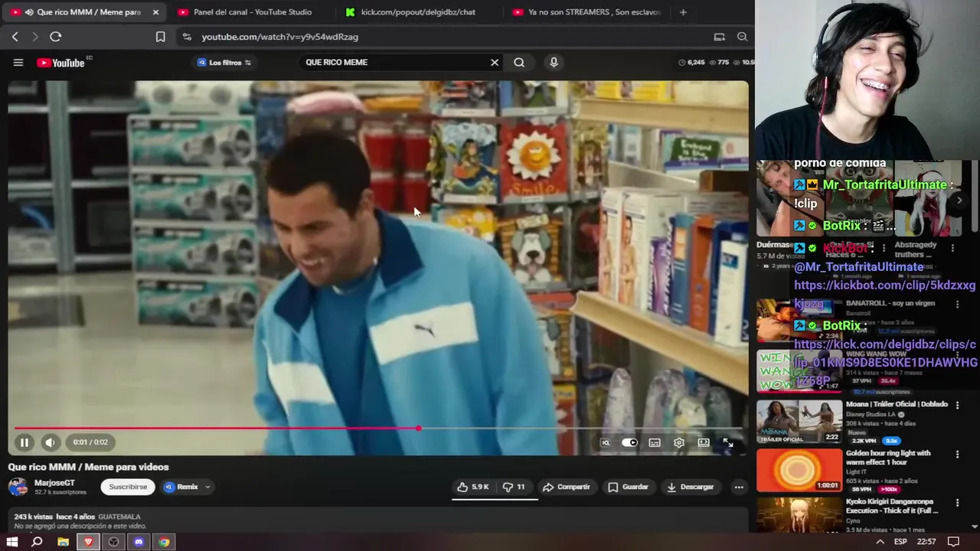Screen dimensions: 980x551
Task: Dislike the video showing 11
Action: coord(514,487)
